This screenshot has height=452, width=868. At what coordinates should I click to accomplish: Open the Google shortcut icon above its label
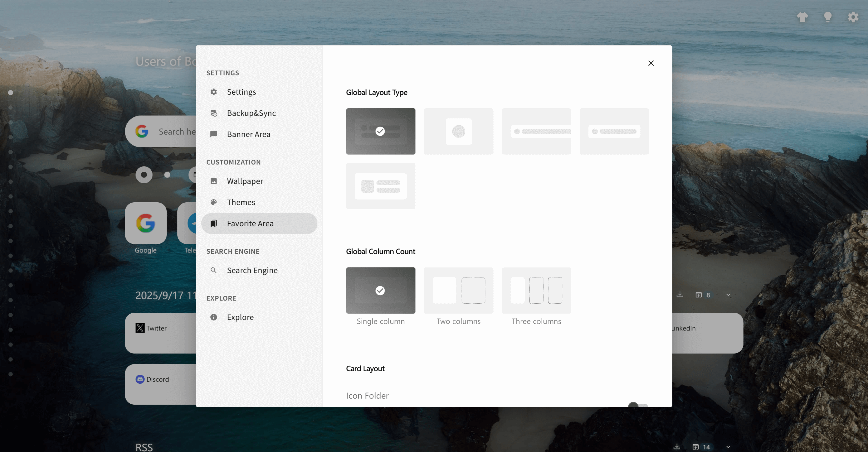pyautogui.click(x=145, y=223)
